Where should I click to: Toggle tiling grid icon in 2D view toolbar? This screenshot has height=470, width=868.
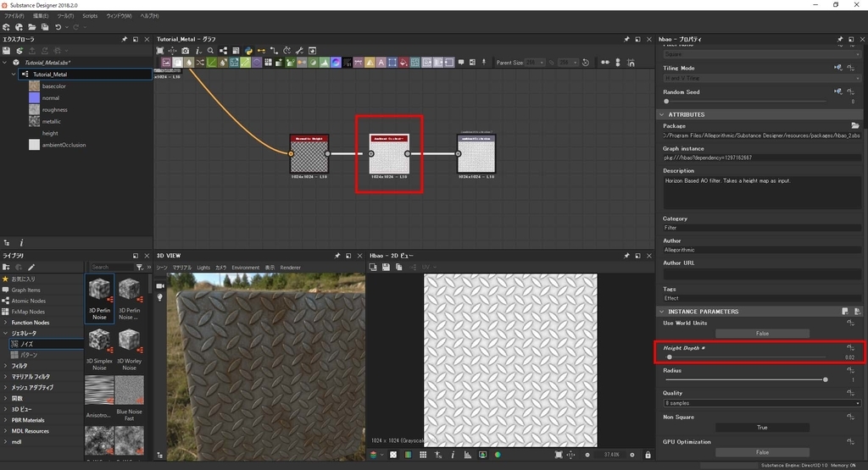[x=423, y=455]
